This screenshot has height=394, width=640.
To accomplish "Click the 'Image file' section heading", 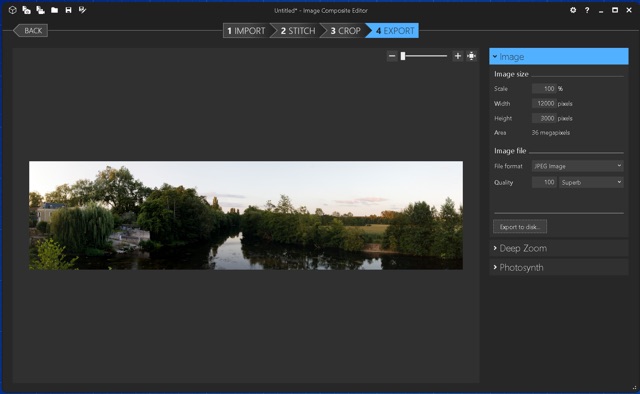I will coord(510,151).
